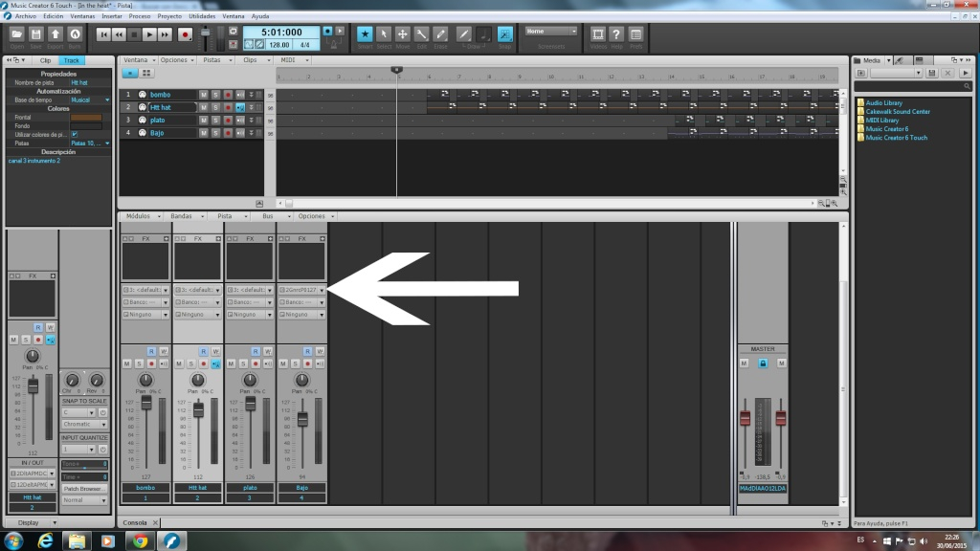Open the Videos tutorial icon
The height and width of the screenshot is (551, 980).
598,34
